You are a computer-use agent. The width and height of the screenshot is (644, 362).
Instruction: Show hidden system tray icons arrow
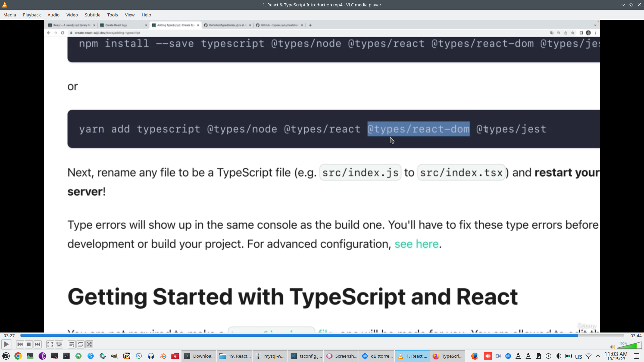pyautogui.click(x=598, y=356)
